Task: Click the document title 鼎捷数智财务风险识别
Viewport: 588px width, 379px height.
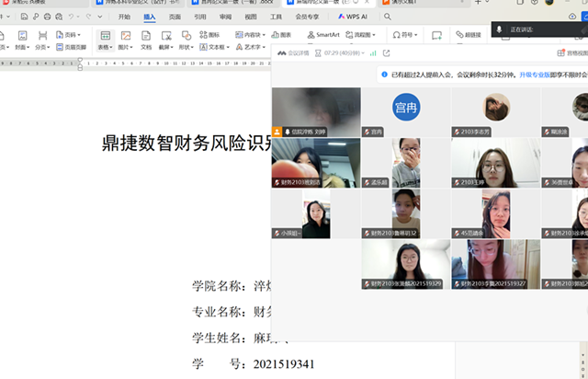Action: pyautogui.click(x=187, y=144)
